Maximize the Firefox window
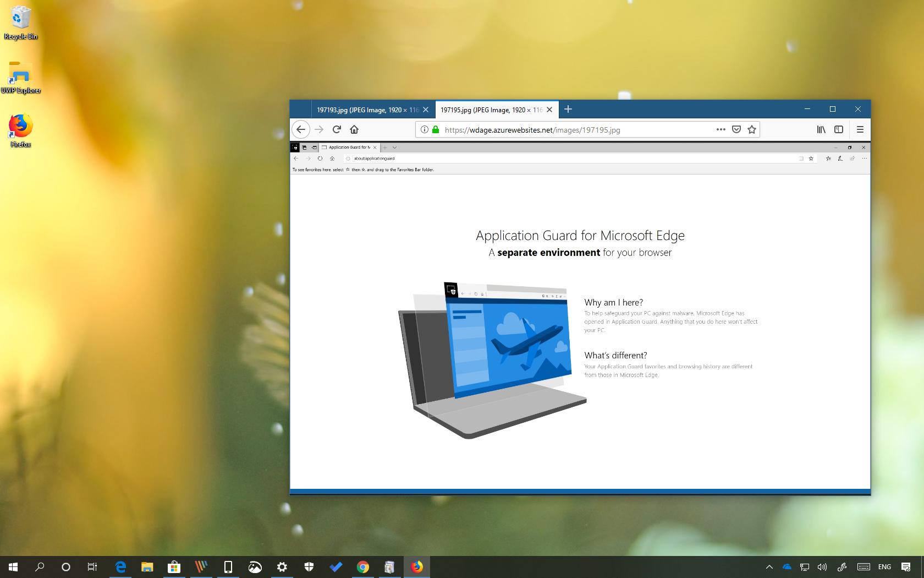 tap(833, 109)
